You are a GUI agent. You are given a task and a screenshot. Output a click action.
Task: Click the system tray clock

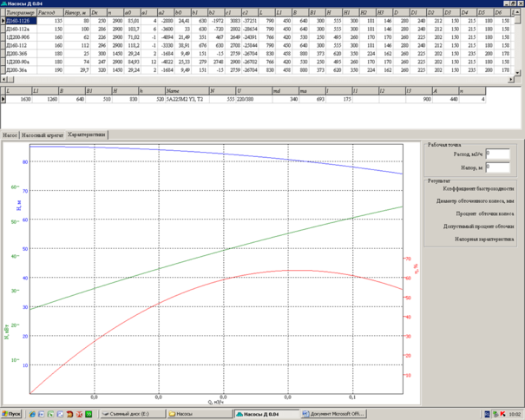[515, 414]
